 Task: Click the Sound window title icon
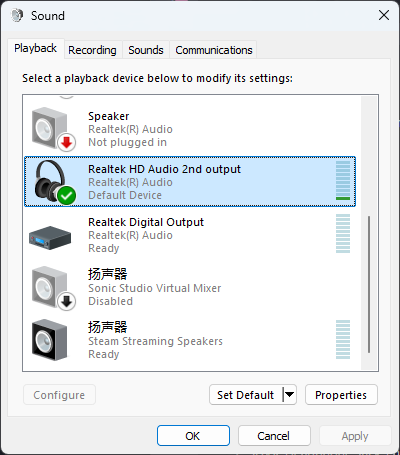pyautogui.click(x=17, y=15)
